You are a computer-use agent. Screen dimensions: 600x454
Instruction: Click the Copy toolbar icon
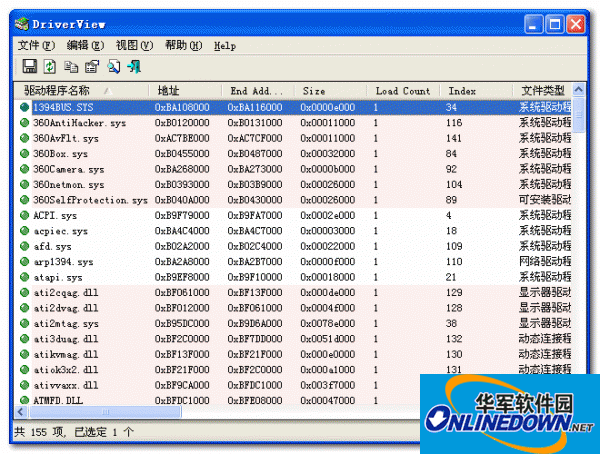tap(71, 67)
